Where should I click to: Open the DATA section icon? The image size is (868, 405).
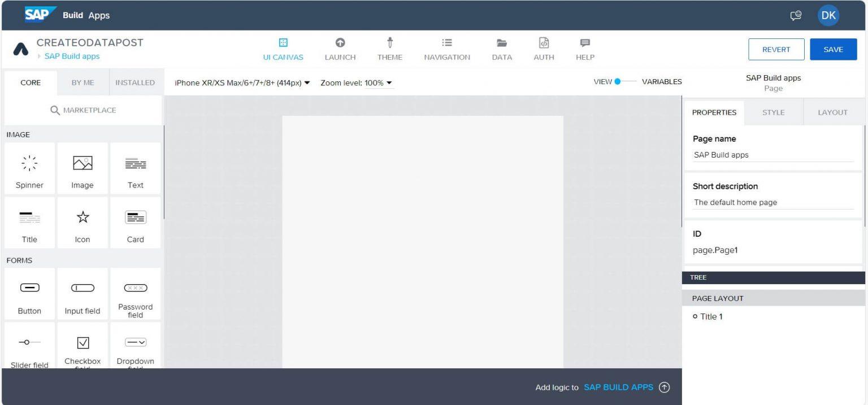(501, 48)
